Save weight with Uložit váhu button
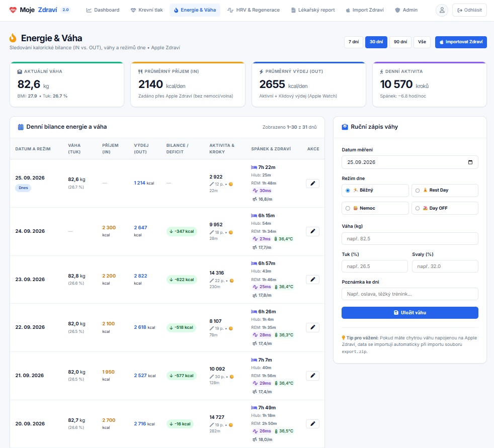This screenshot has width=494, height=448. [410, 313]
